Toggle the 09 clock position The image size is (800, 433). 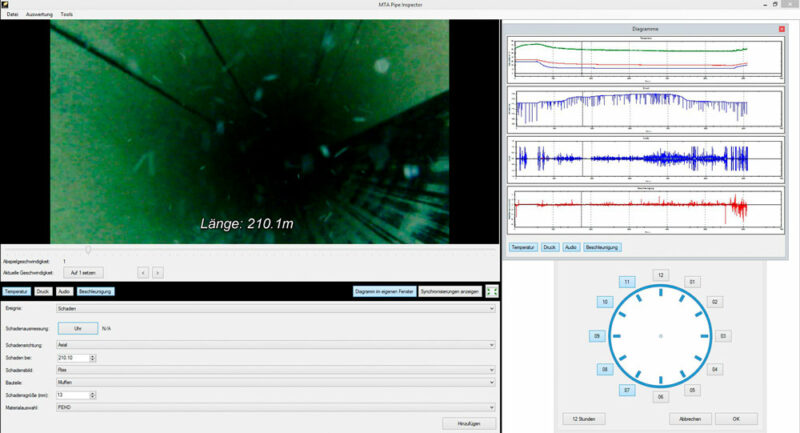[597, 337]
